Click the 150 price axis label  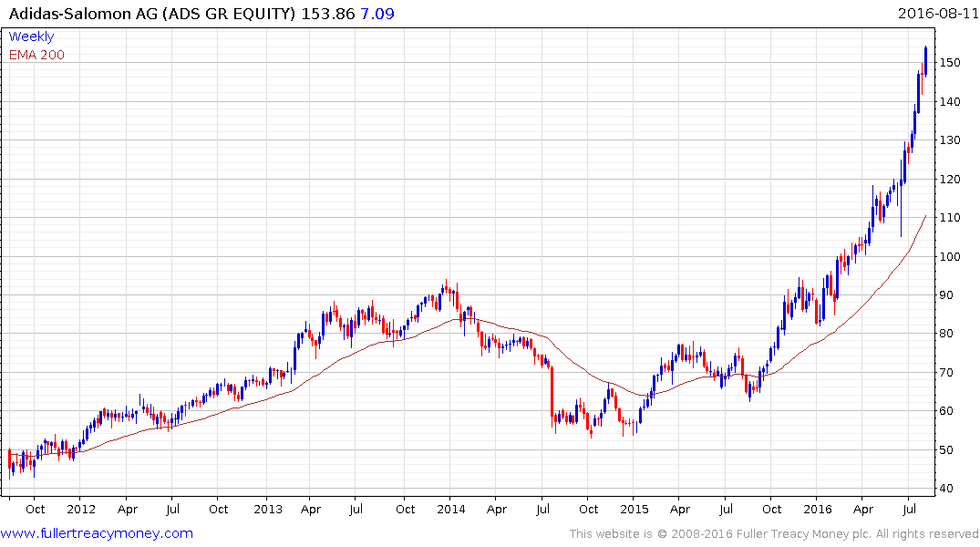(950, 63)
